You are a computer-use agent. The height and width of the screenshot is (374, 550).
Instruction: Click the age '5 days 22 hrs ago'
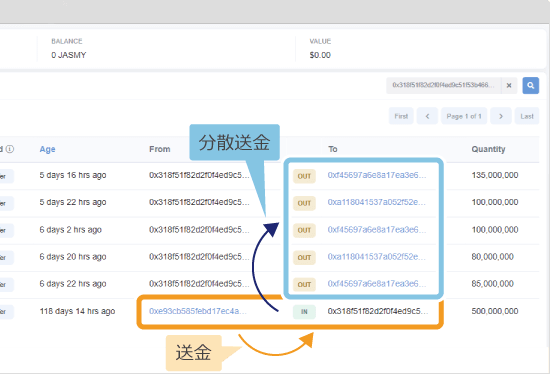coord(73,202)
